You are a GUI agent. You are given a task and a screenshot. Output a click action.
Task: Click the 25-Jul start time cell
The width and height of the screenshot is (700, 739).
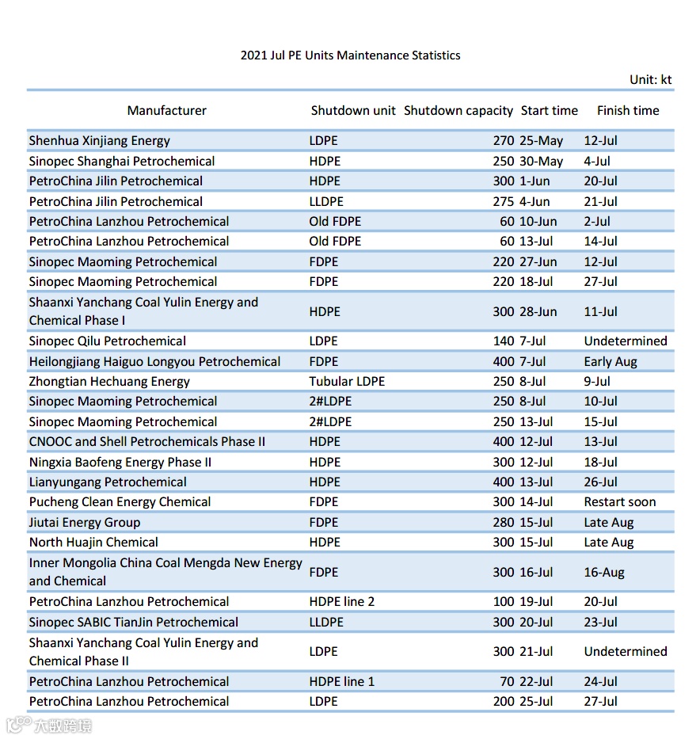(536, 702)
